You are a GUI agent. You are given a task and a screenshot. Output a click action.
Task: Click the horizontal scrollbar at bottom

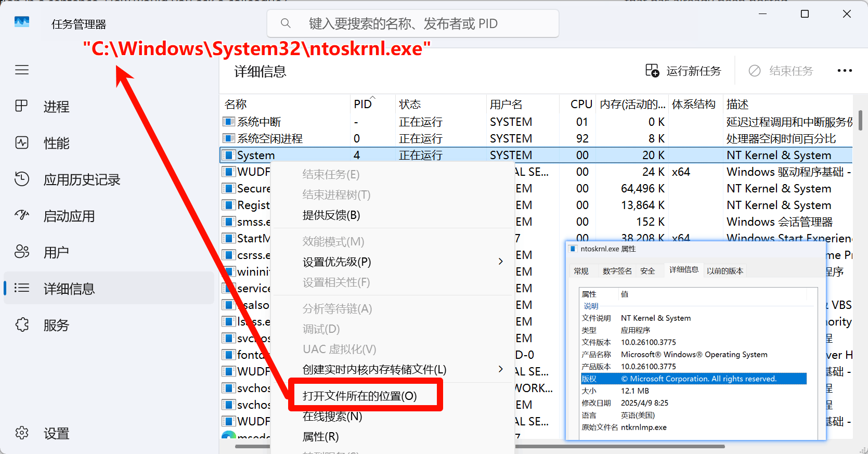[480, 446]
